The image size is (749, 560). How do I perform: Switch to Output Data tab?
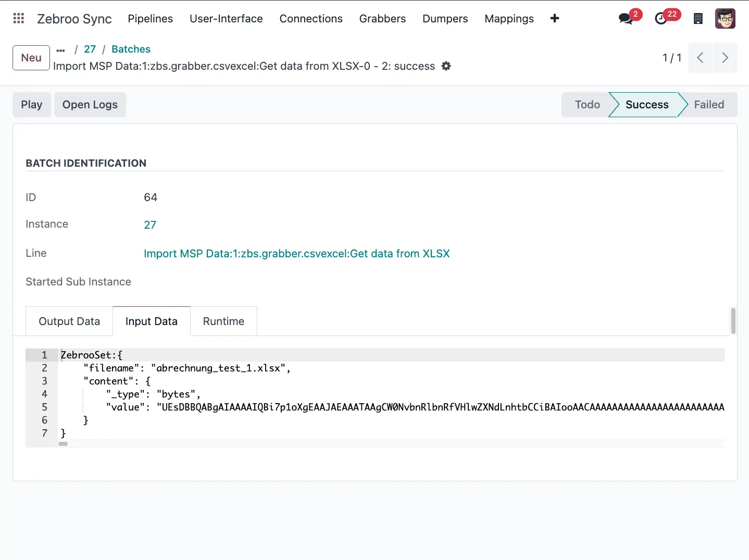click(x=69, y=321)
